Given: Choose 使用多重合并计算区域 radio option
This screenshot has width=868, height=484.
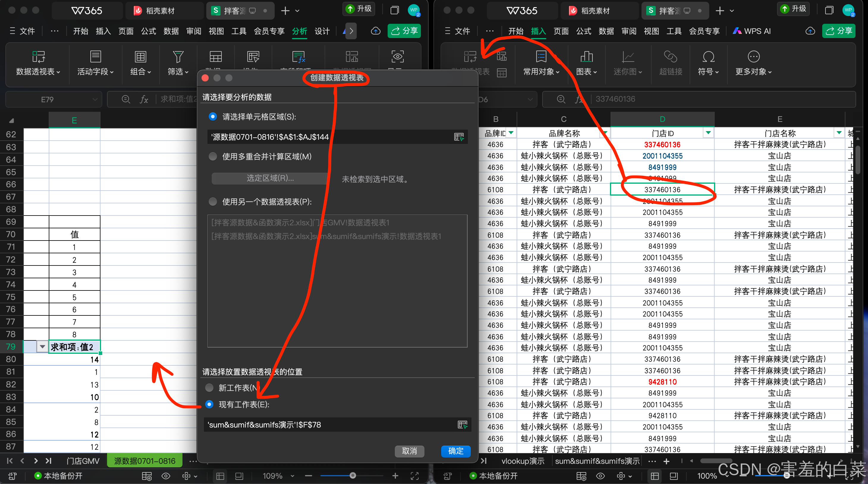Looking at the screenshot, I should coord(213,156).
